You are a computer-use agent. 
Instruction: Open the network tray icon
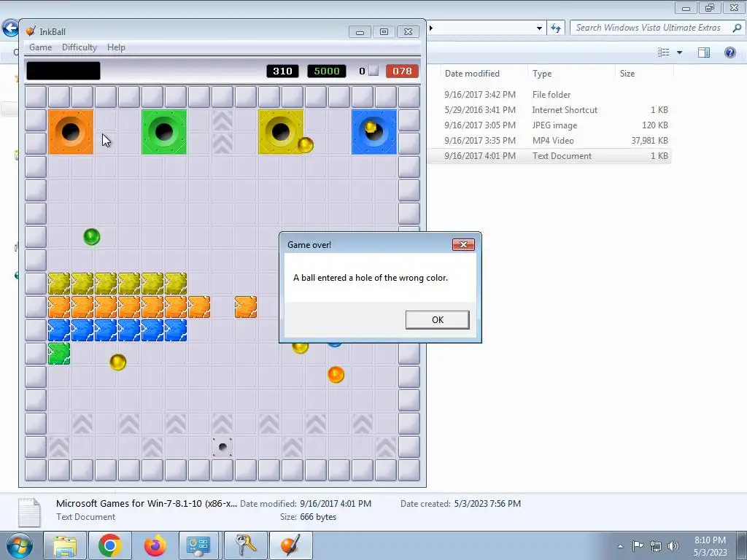click(x=656, y=546)
